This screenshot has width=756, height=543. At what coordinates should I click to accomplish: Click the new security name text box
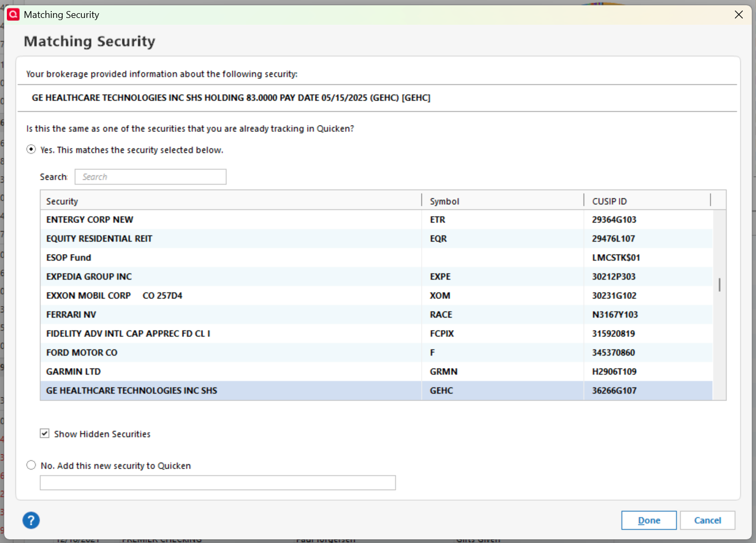(x=218, y=482)
